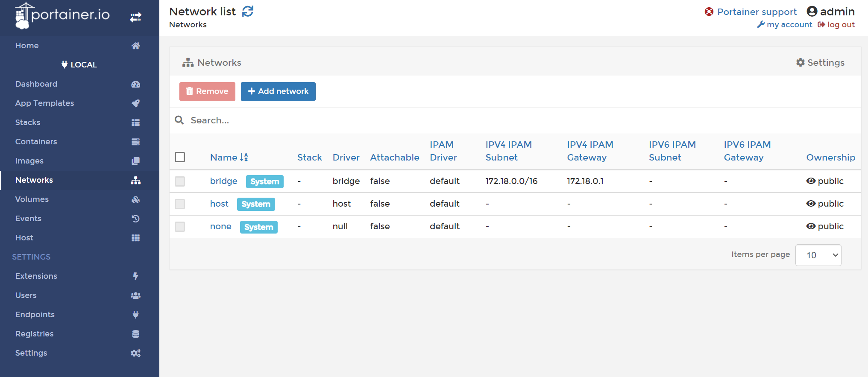The height and width of the screenshot is (377, 868).
Task: Sort by IPV4 IPAM Subnet column header
Action: 508,151
